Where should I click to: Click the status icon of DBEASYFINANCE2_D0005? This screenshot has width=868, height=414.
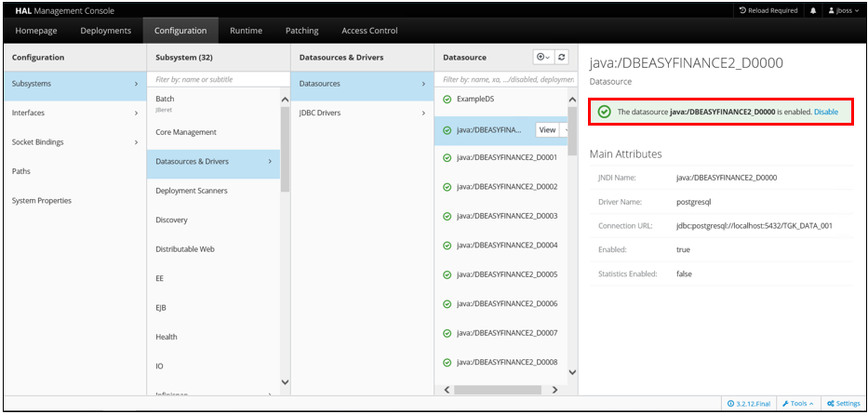tap(447, 275)
